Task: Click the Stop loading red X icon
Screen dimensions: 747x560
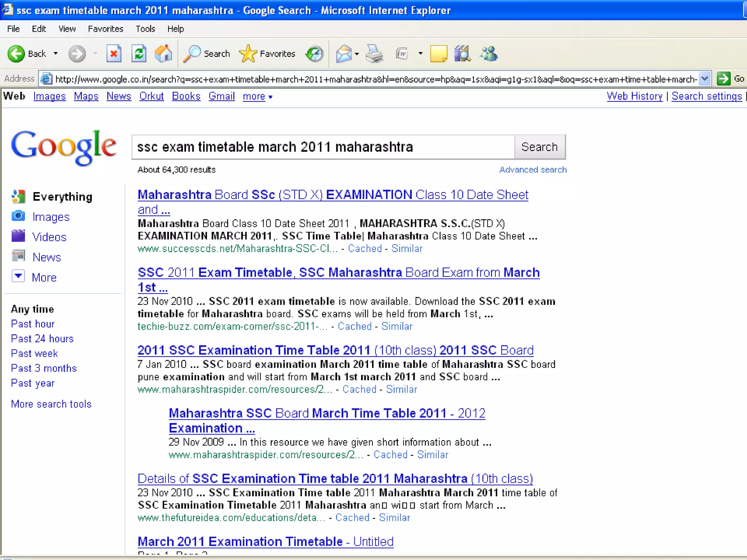Action: tap(114, 54)
